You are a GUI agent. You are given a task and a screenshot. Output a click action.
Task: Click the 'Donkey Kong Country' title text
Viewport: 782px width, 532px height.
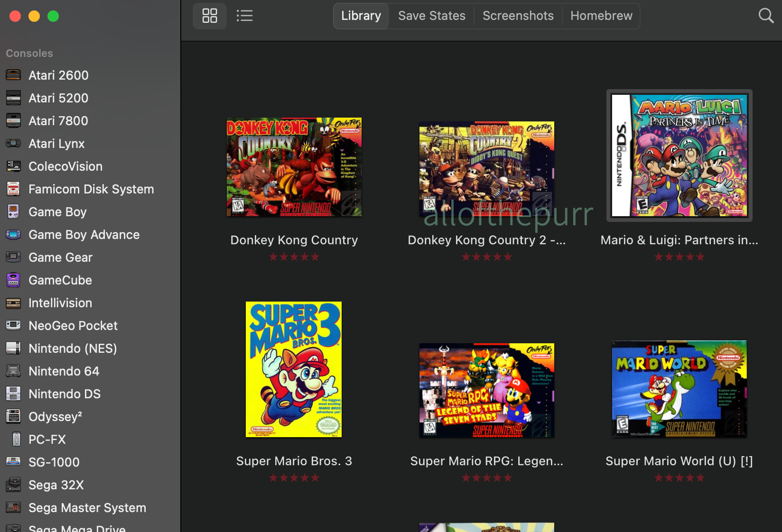294,240
